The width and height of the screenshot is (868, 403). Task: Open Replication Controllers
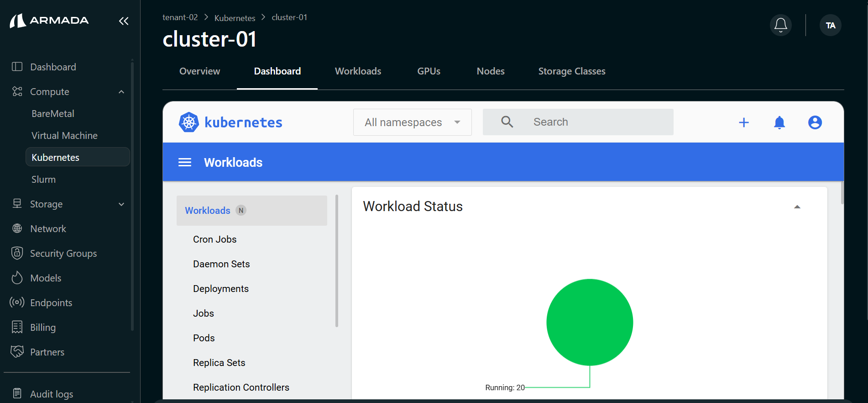pos(241,387)
